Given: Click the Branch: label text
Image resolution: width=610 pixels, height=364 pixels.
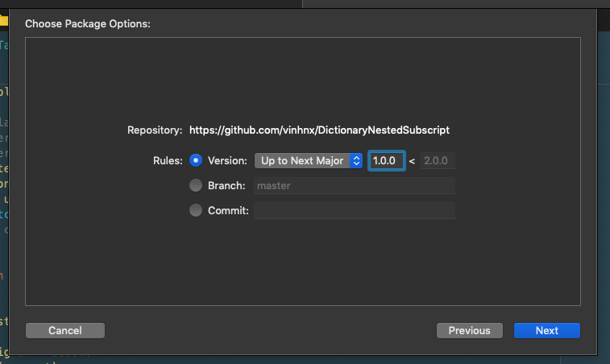Looking at the screenshot, I should (226, 185).
